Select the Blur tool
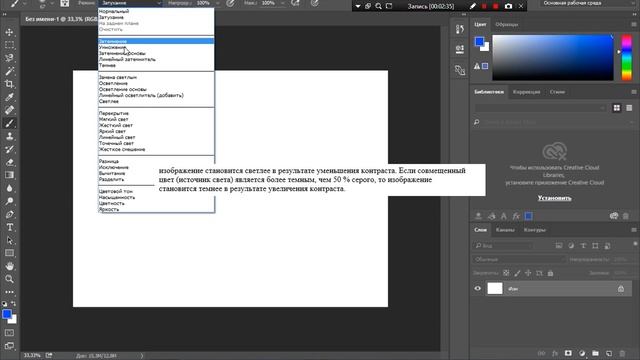Viewport: 640px width, 360px height. tap(9, 188)
